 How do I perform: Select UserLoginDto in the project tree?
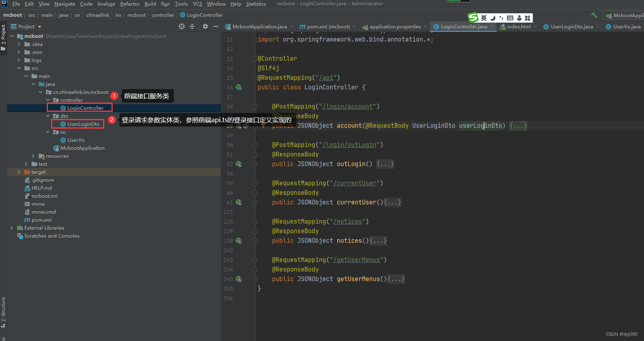pyautogui.click(x=83, y=124)
